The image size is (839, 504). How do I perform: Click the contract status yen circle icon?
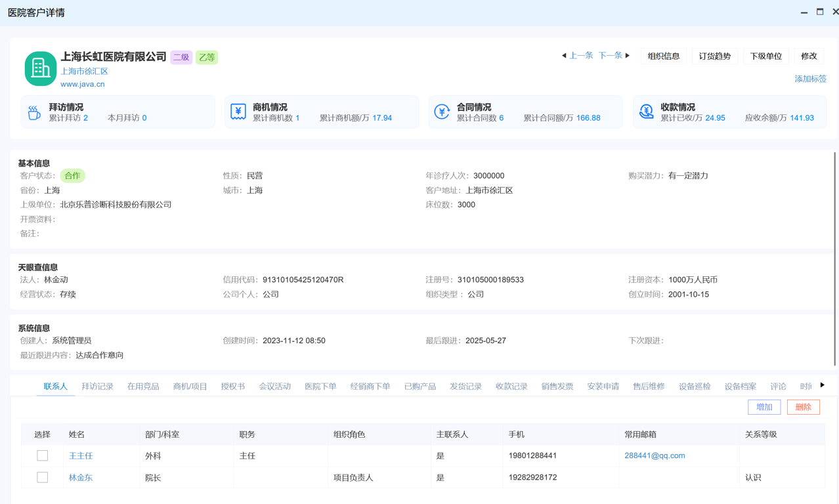[x=442, y=112]
